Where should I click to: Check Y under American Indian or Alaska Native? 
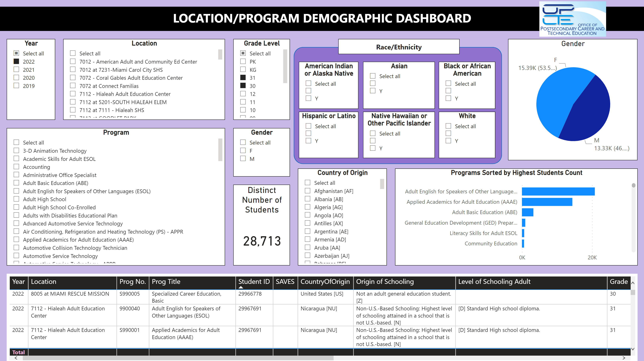309,98
